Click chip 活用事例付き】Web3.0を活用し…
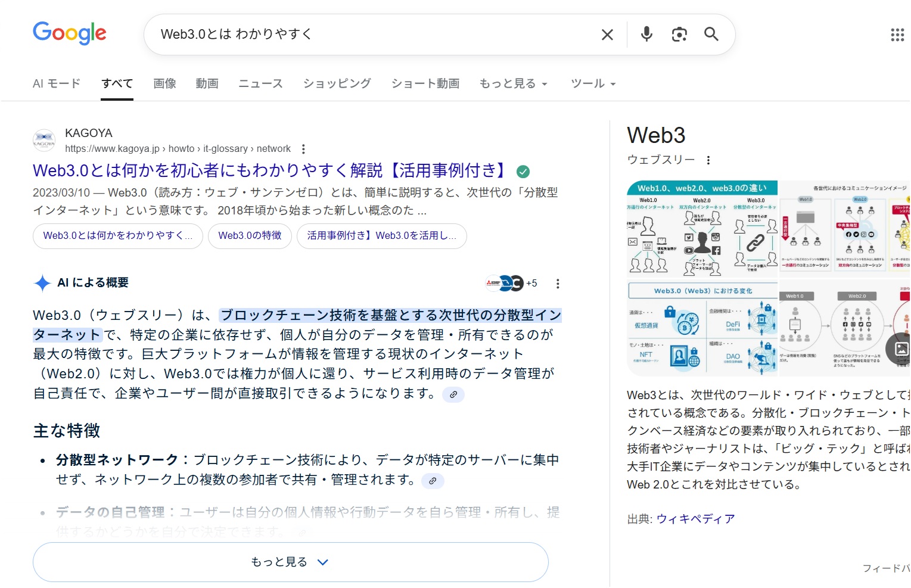The height and width of the screenshot is (588, 911). click(x=381, y=236)
